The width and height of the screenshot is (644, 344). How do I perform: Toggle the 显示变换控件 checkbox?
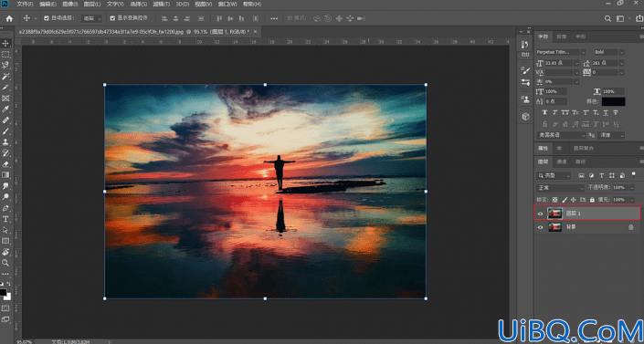click(112, 18)
